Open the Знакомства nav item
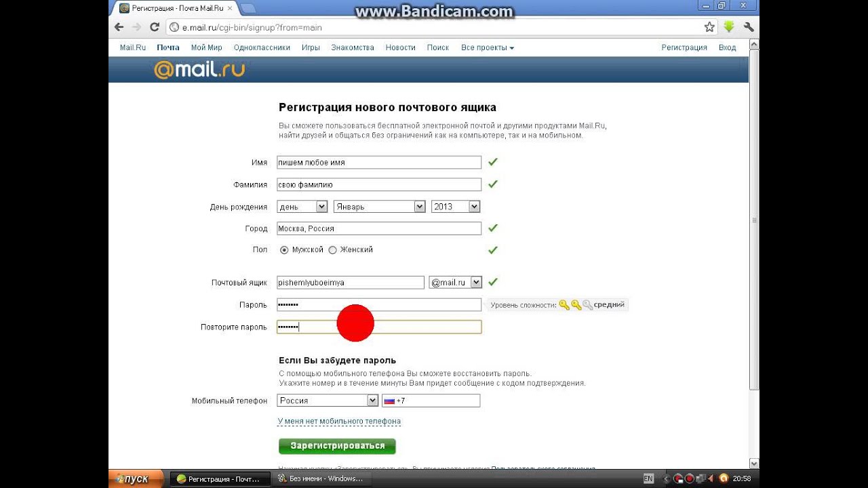 (x=353, y=47)
